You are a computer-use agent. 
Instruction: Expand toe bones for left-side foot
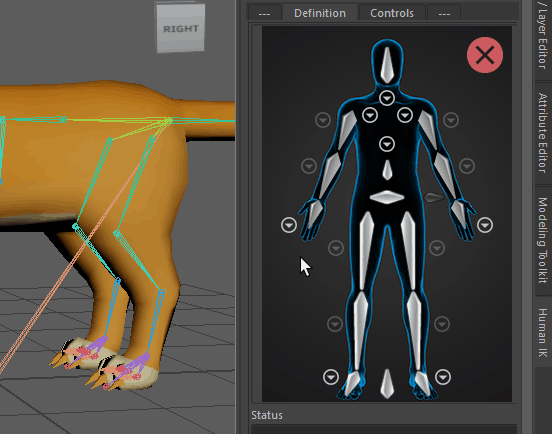click(331, 377)
